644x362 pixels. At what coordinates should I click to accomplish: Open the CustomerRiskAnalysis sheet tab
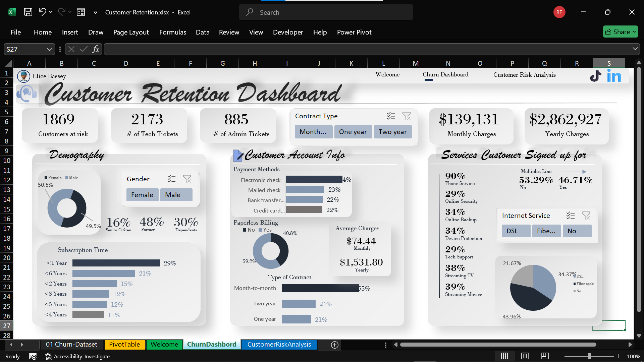point(279,345)
